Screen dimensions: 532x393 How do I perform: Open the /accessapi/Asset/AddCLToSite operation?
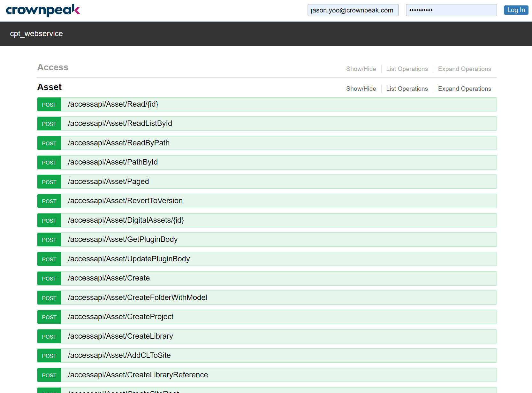[119, 355]
